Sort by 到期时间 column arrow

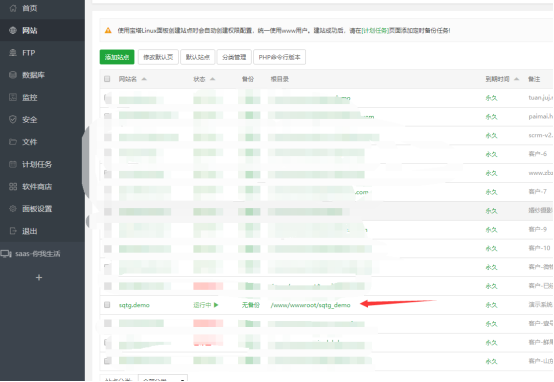point(517,79)
